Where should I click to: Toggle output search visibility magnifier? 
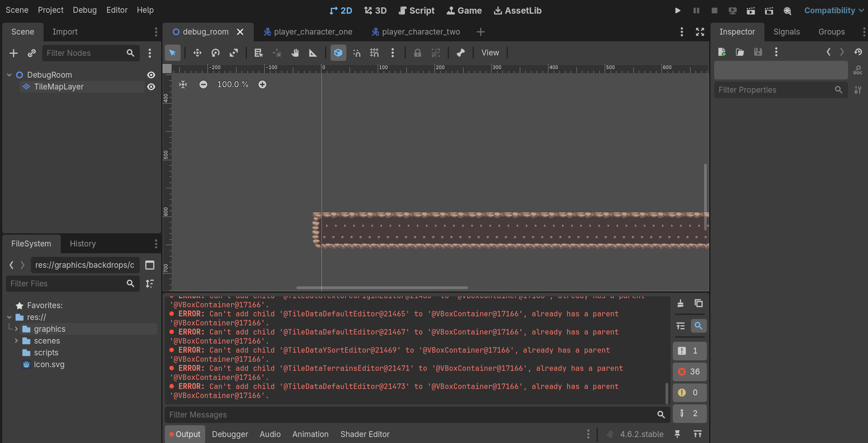click(x=699, y=326)
